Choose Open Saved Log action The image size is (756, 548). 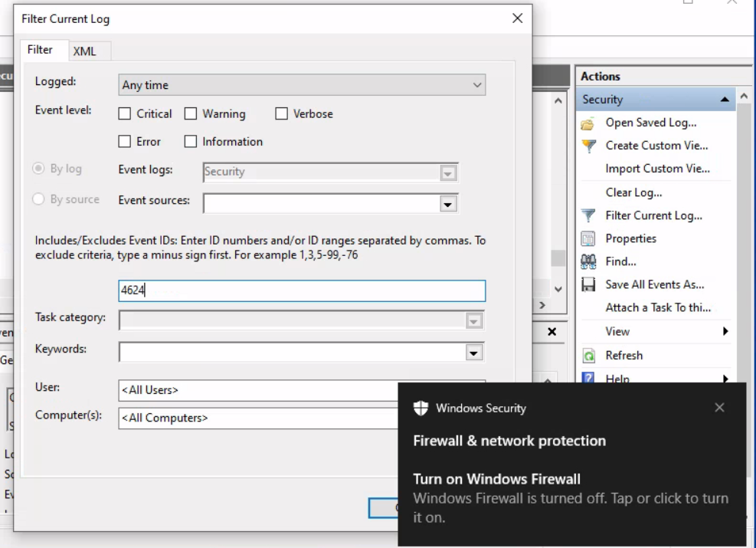(651, 123)
